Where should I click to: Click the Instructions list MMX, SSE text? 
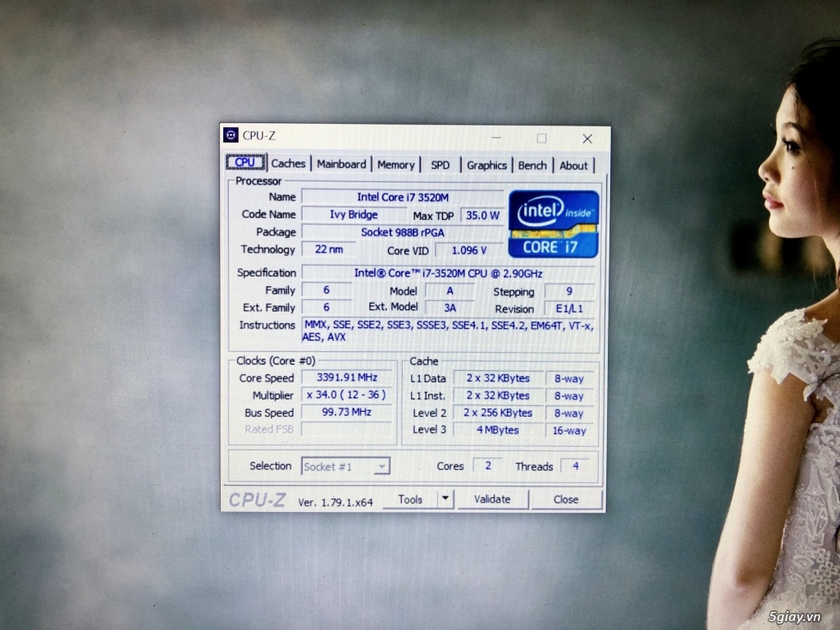[x=449, y=331]
